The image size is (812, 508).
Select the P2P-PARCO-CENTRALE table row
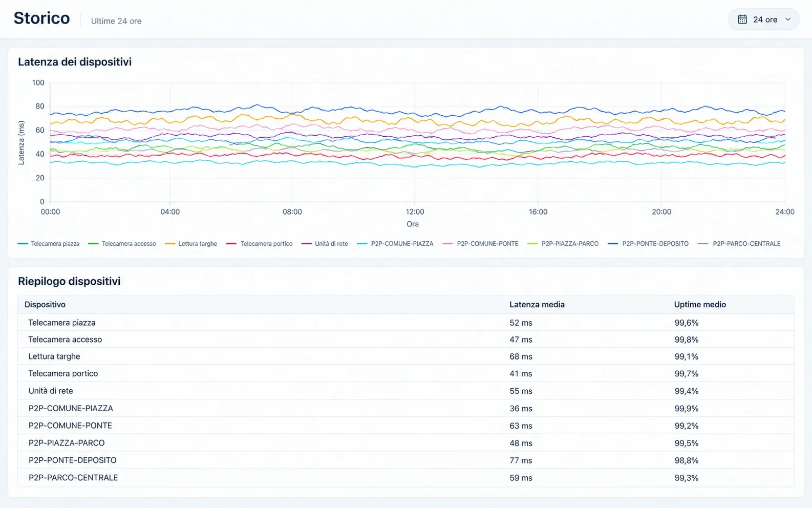click(x=406, y=478)
